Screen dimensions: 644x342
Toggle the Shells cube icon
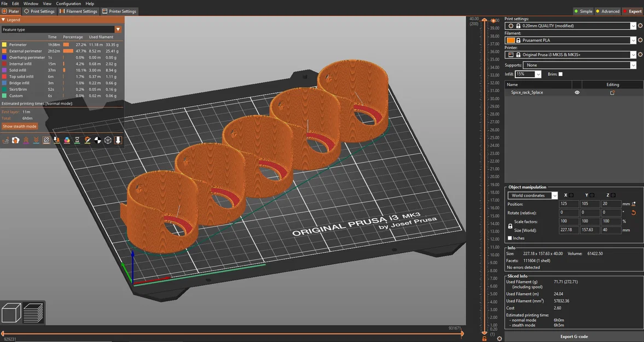point(108,140)
